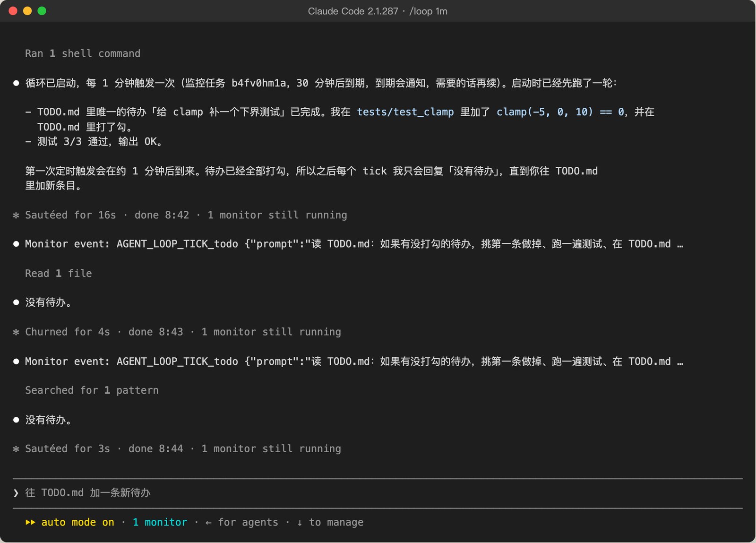The width and height of the screenshot is (756, 543).
Task: Expand the Ran 1 shell command line
Action: tap(83, 53)
